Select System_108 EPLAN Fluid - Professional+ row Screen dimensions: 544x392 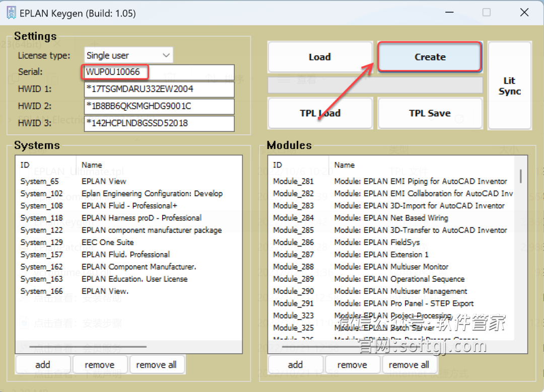coord(128,205)
